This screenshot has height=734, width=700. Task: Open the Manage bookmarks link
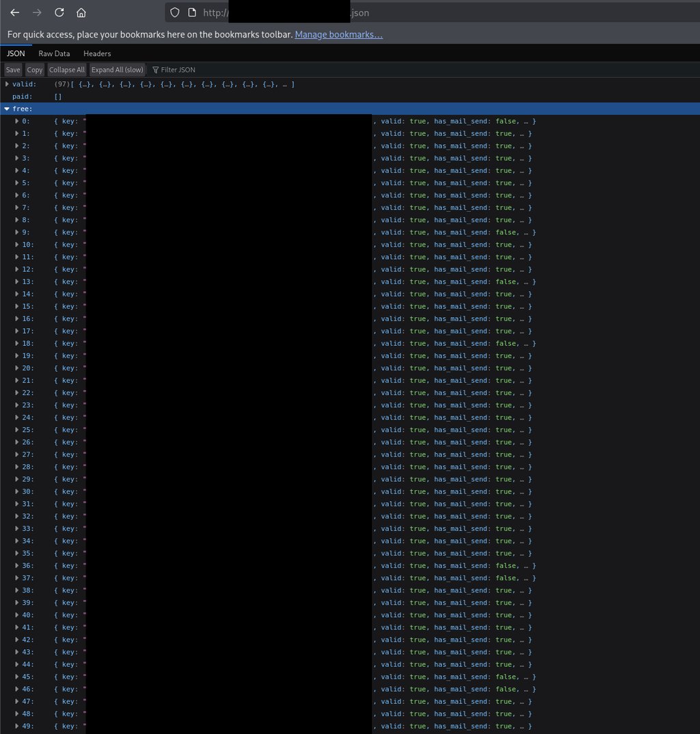[338, 34]
